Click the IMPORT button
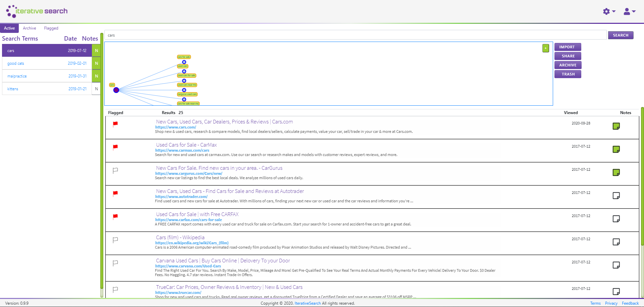644x307 pixels. [x=568, y=47]
